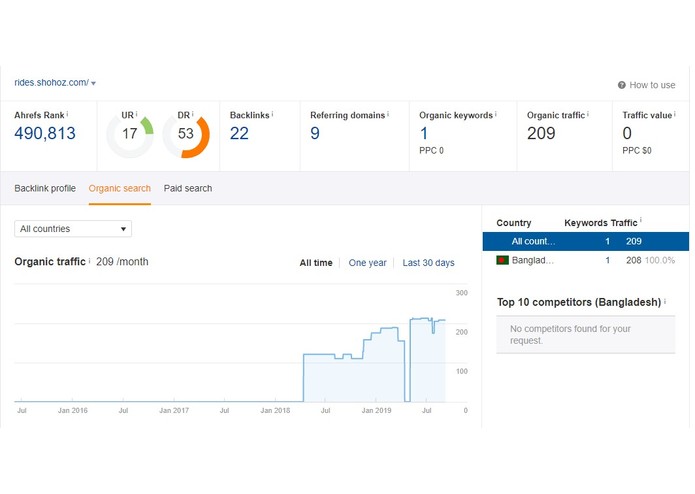Click the DR 53 donut gauge
This screenshot has height=494, width=695.
click(x=186, y=135)
